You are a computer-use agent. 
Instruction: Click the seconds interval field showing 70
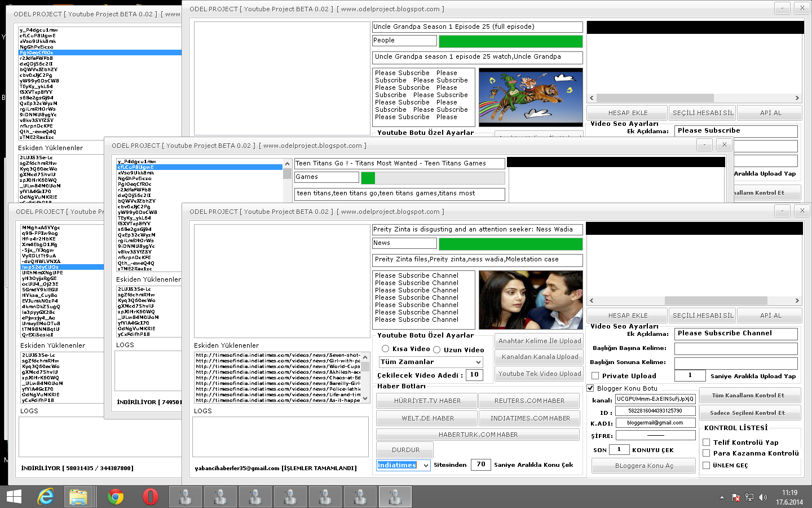pos(480,465)
